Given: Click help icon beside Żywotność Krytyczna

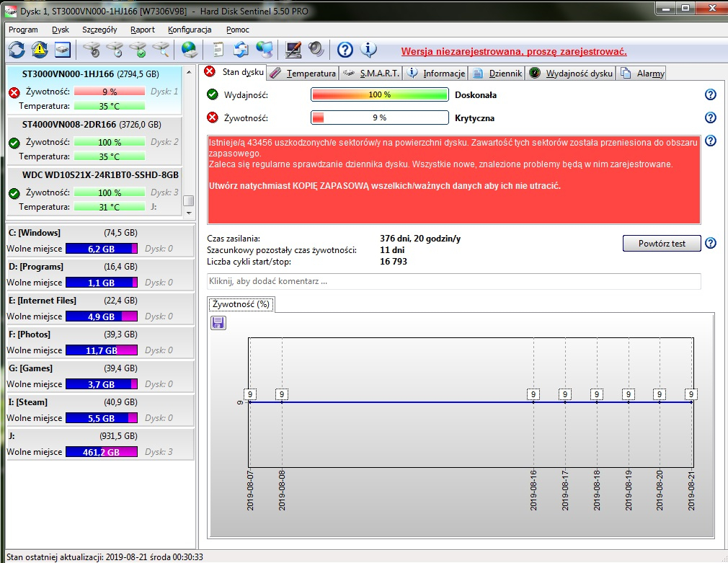Looking at the screenshot, I should [x=711, y=118].
